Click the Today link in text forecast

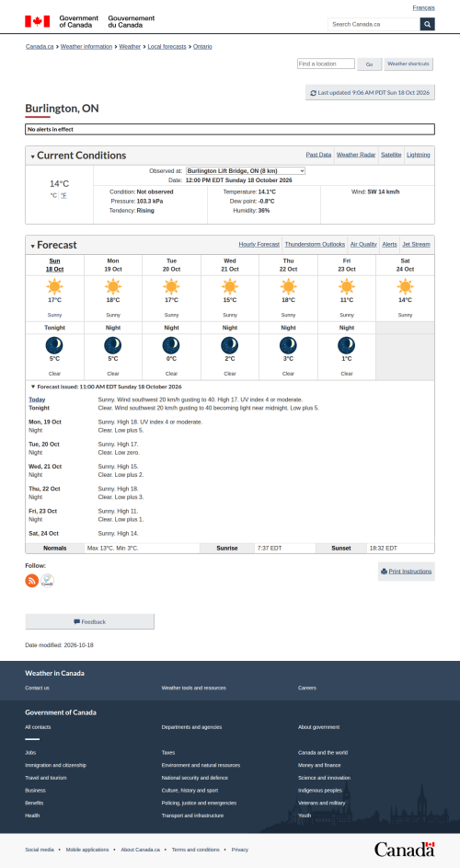point(37,399)
